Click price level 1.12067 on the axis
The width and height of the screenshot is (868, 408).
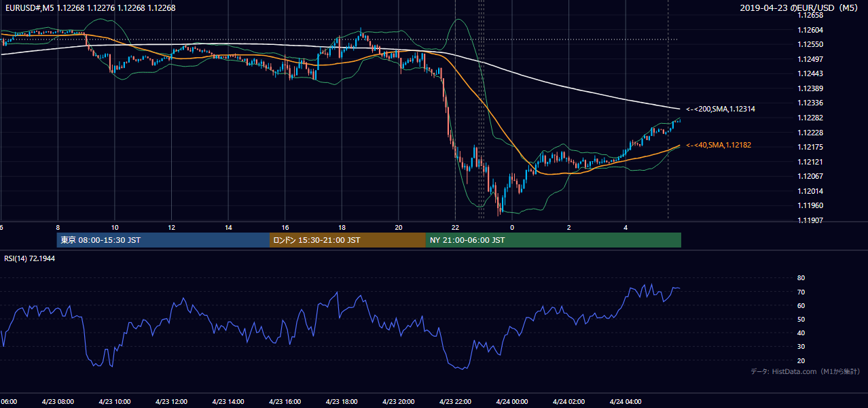[x=810, y=176]
